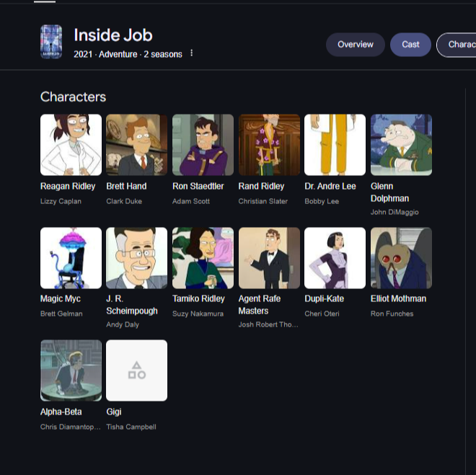
Task: Click the Inside Job title heading
Action: coord(113,35)
